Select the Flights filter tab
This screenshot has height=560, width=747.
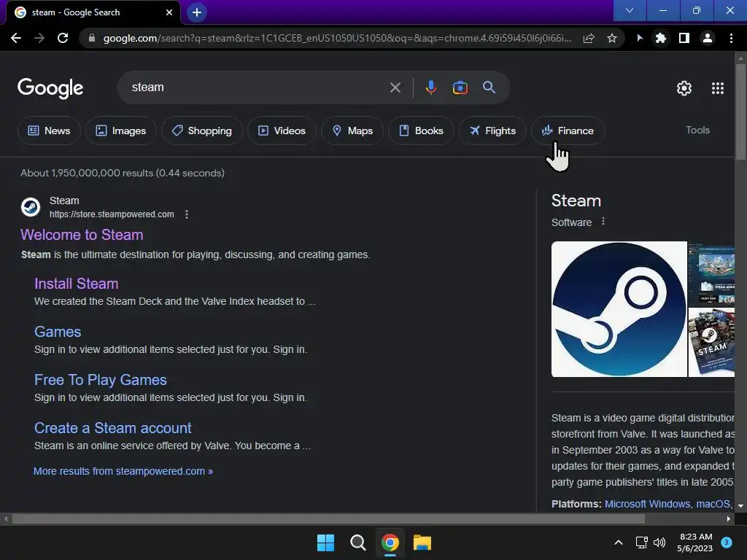click(x=492, y=131)
